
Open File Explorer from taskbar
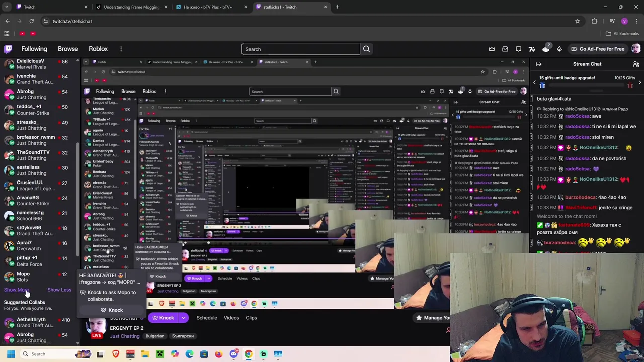[x=145, y=354]
